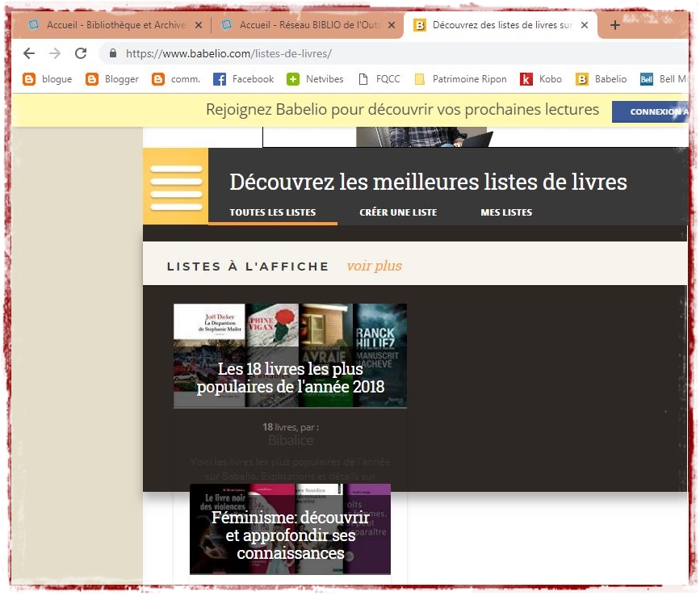Open the Babelio bookmark
The height and width of the screenshot is (596, 700).
point(601,79)
